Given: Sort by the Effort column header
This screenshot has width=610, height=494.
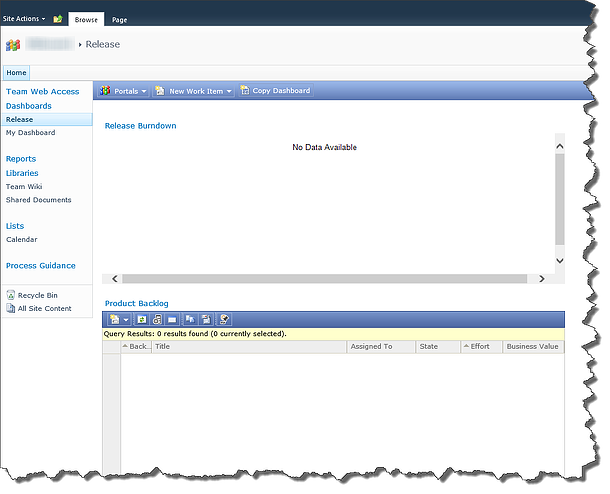Looking at the screenshot, I should pos(481,347).
